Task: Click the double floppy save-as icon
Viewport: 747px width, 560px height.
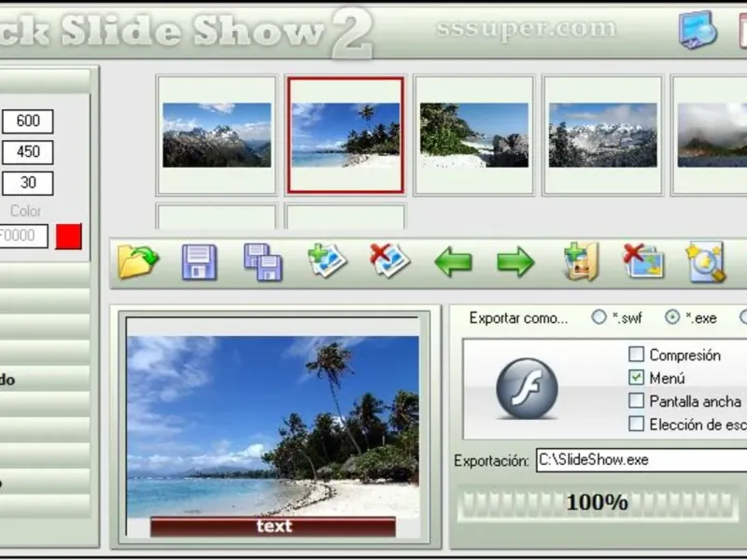Action: click(x=263, y=262)
